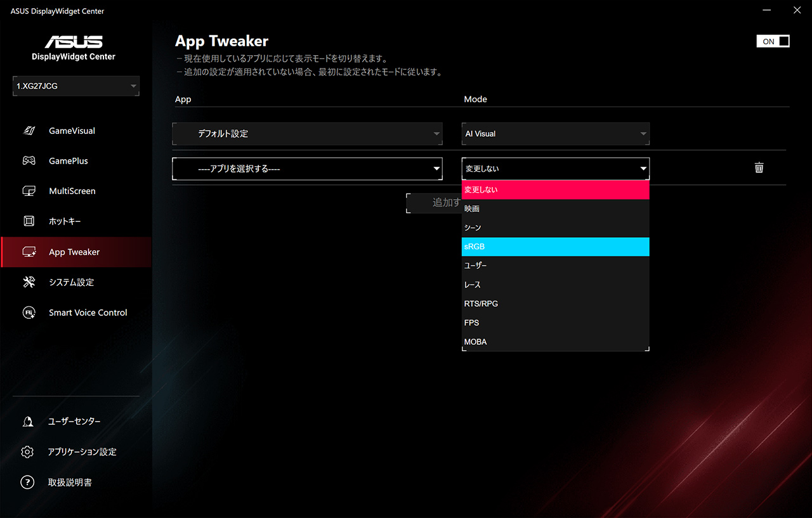Select MOBA from the dropdown list
The width and height of the screenshot is (812, 518).
click(555, 342)
